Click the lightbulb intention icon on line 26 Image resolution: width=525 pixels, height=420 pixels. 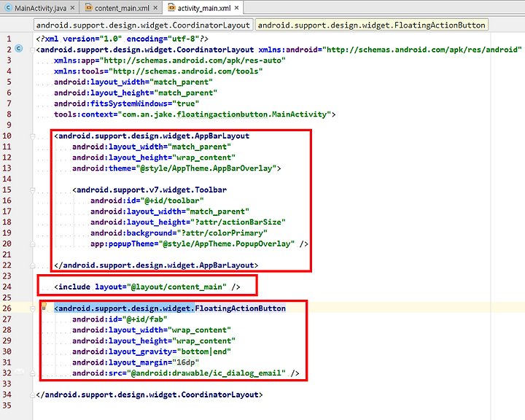[x=44, y=306]
